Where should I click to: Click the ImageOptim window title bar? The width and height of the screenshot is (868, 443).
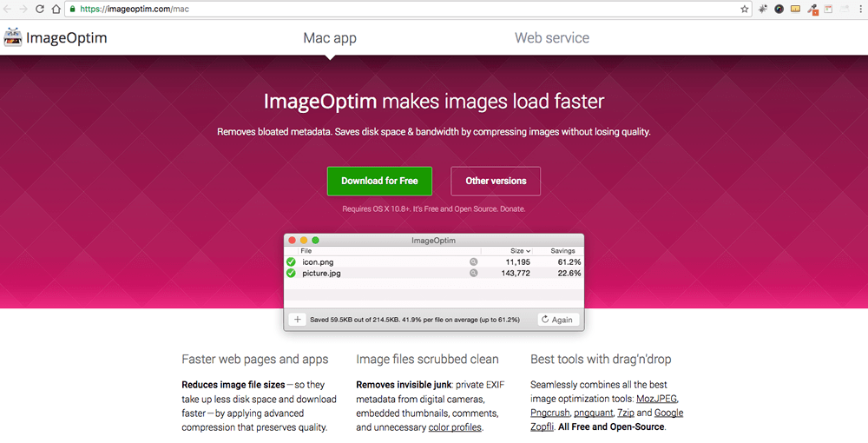(x=433, y=241)
